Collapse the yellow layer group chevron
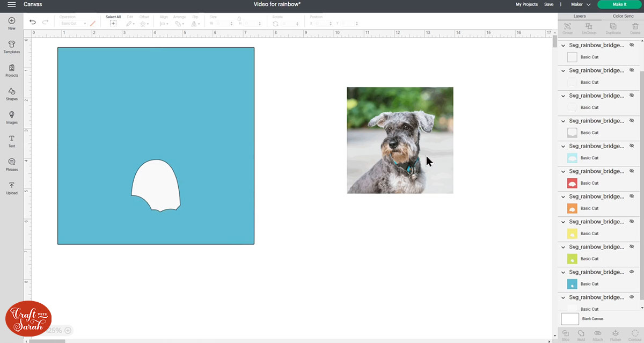Viewport: 644px width, 343px height. pos(563,222)
